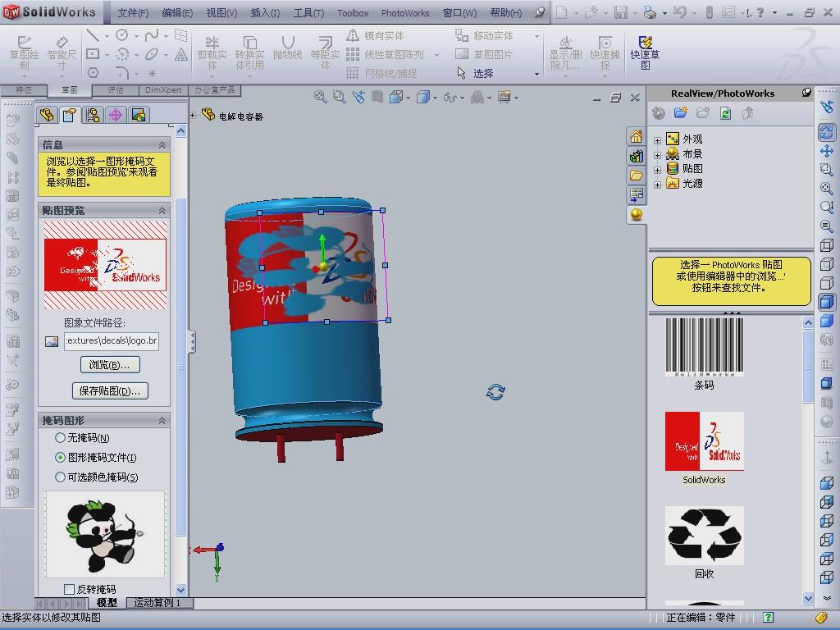840x630 pixels.
Task: Open the PhotoWorks menu
Action: [405, 13]
